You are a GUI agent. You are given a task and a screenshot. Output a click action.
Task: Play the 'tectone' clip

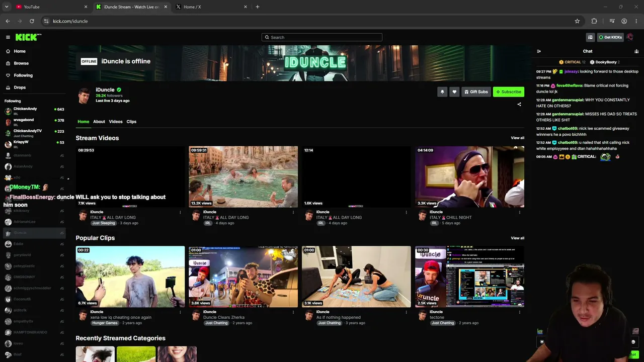469,277
